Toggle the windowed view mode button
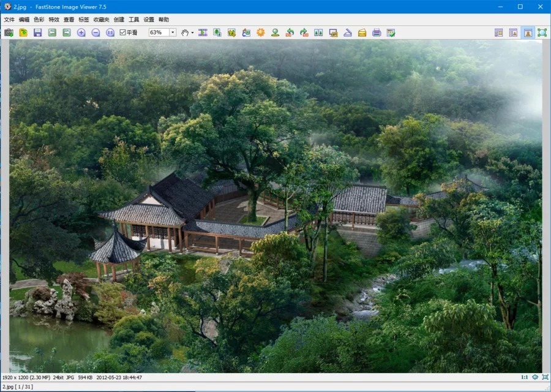 point(527,32)
